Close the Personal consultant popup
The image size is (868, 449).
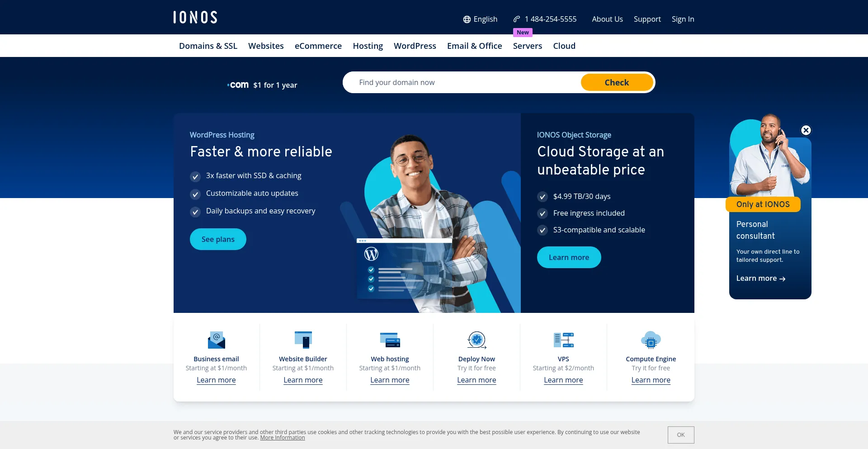(x=806, y=130)
